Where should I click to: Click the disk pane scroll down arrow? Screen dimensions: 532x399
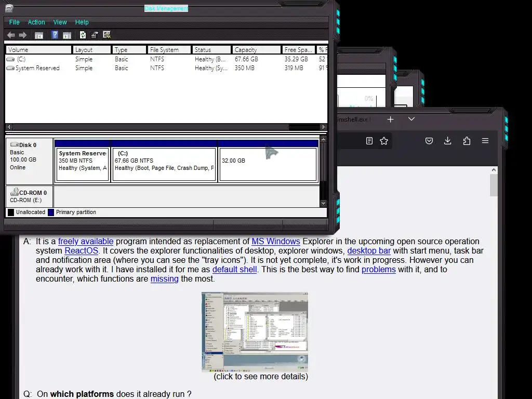point(323,204)
